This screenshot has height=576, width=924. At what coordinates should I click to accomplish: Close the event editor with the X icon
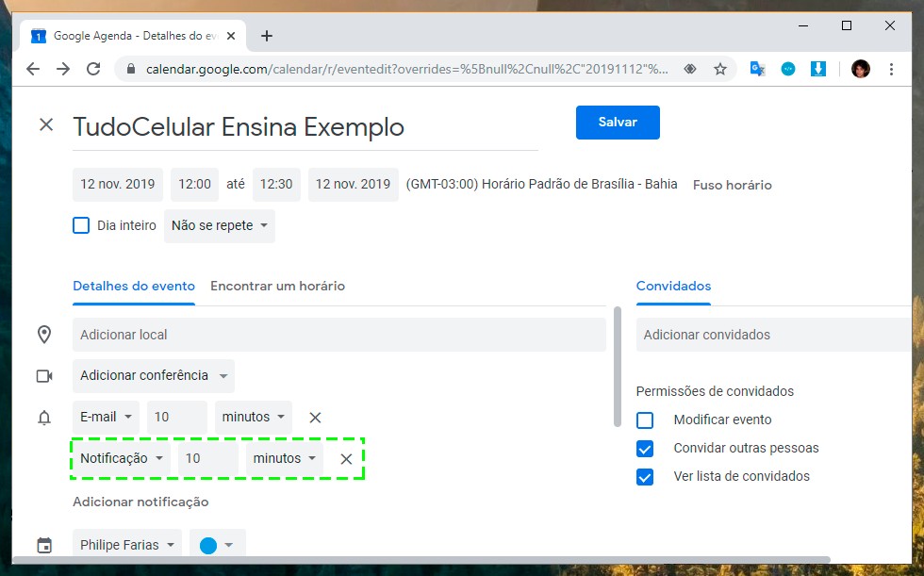45,124
